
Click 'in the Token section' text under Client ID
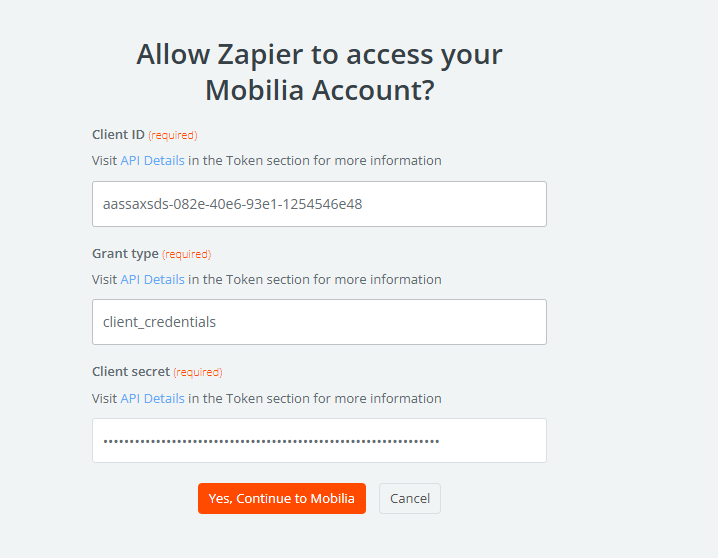[x=249, y=160]
